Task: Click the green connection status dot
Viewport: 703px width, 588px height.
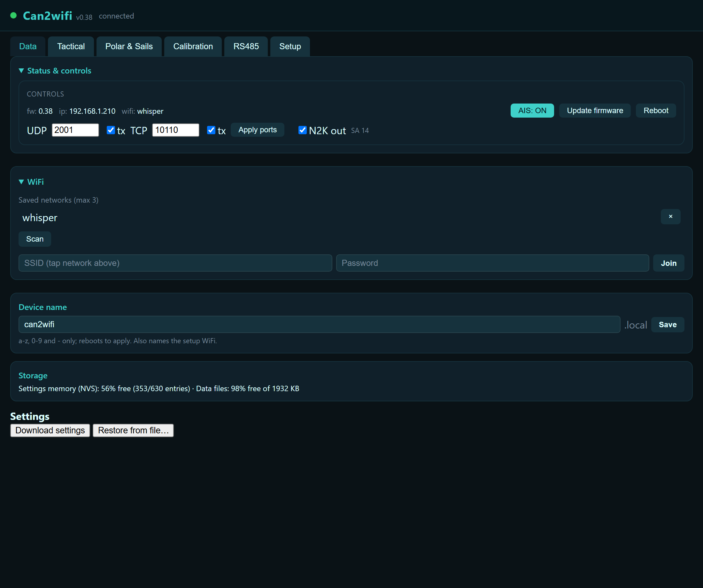Action: pyautogui.click(x=13, y=15)
